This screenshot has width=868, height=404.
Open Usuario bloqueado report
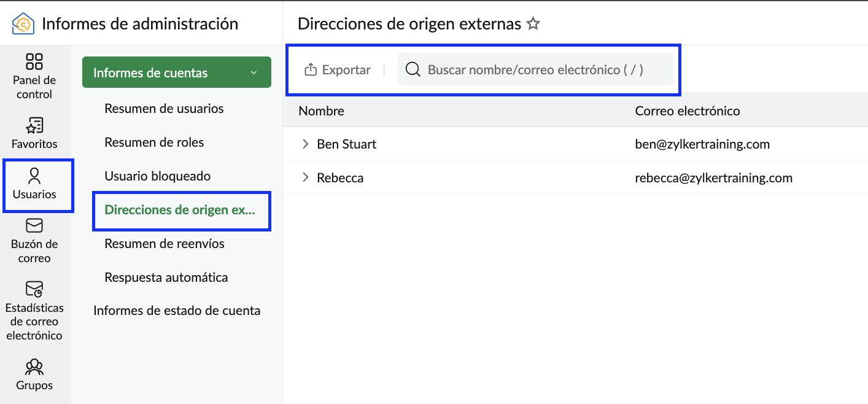tap(158, 176)
